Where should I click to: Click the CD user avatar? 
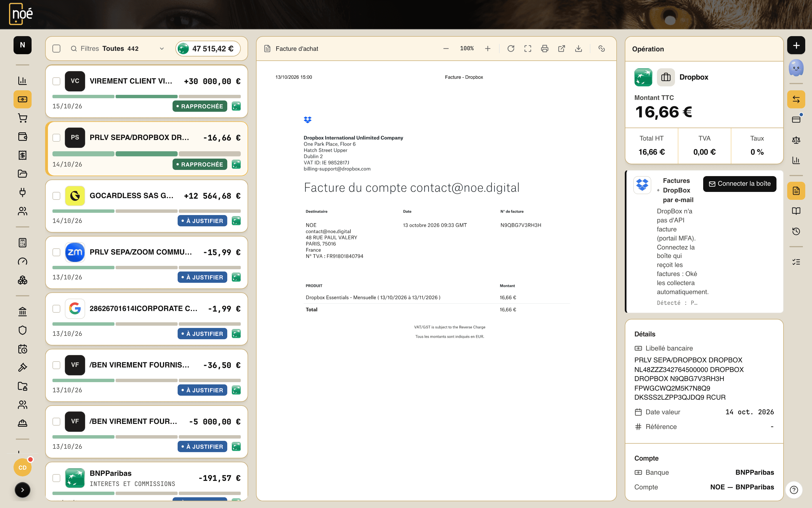click(23, 467)
